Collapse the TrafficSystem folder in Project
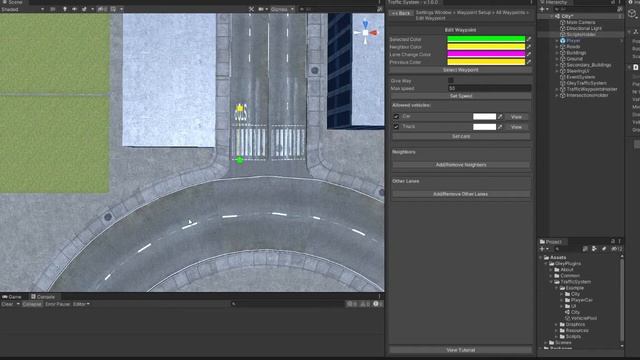The width and height of the screenshot is (640, 360). [551, 282]
